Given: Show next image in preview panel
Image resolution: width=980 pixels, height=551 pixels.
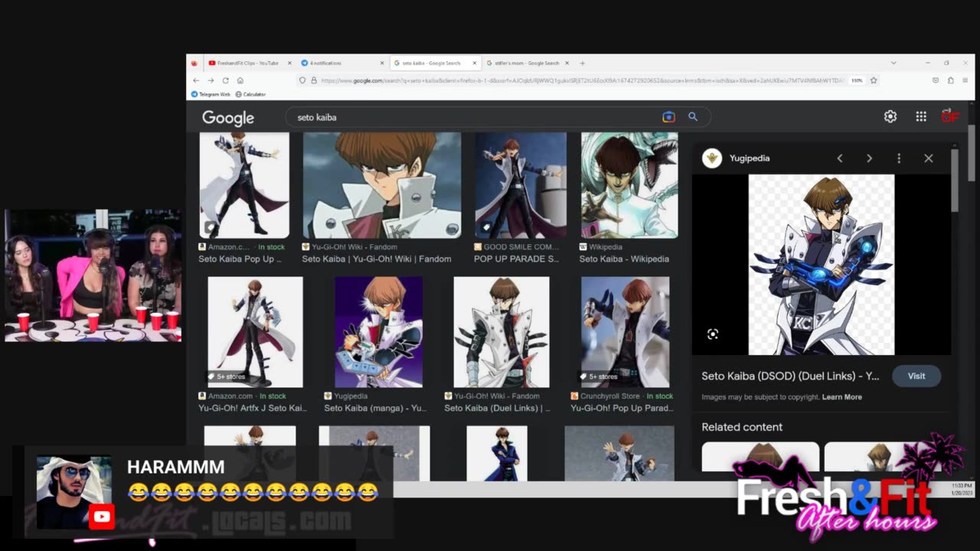Looking at the screenshot, I should (869, 158).
